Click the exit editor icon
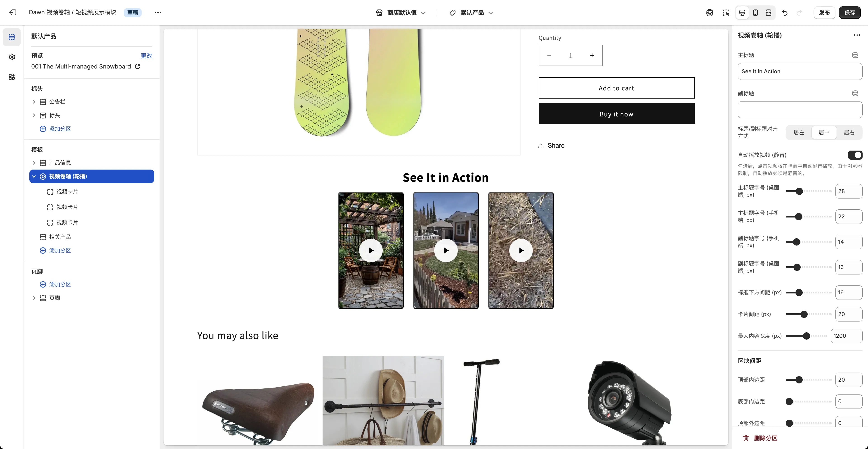Screen dimensions: 868x449 coord(12,12)
